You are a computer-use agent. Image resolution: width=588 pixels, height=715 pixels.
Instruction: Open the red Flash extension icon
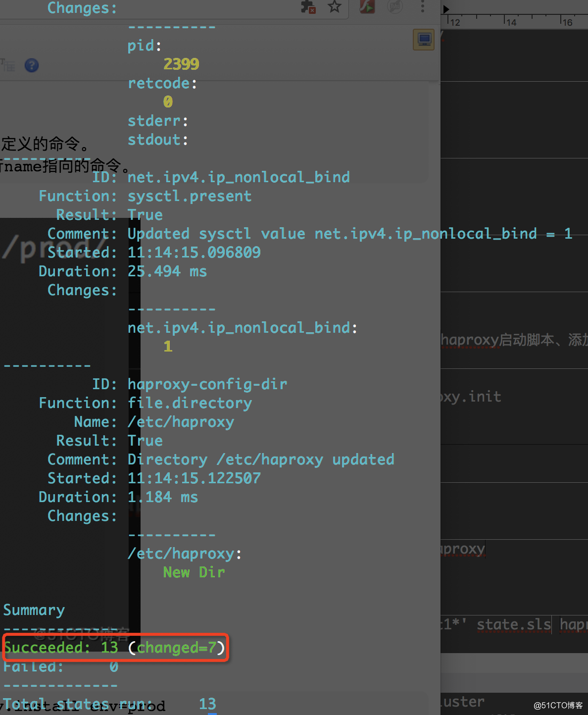tap(367, 6)
